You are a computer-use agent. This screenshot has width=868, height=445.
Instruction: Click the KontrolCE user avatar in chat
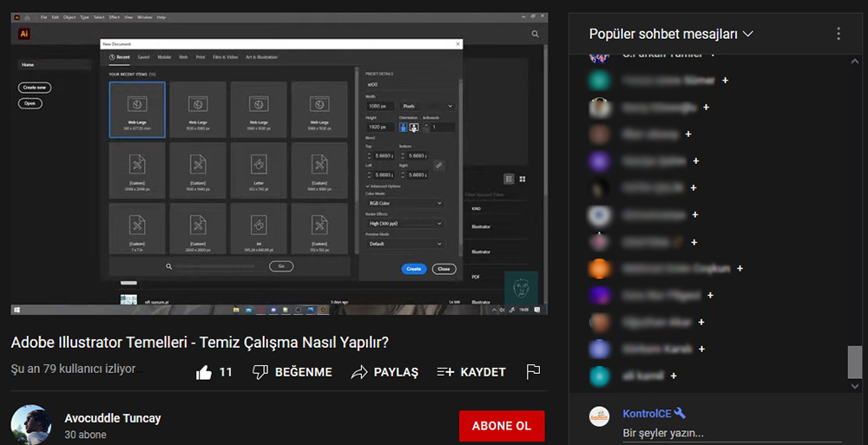pos(599,416)
